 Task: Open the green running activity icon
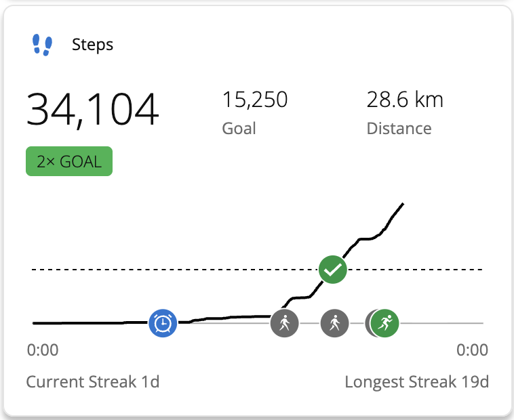pyautogui.click(x=386, y=323)
